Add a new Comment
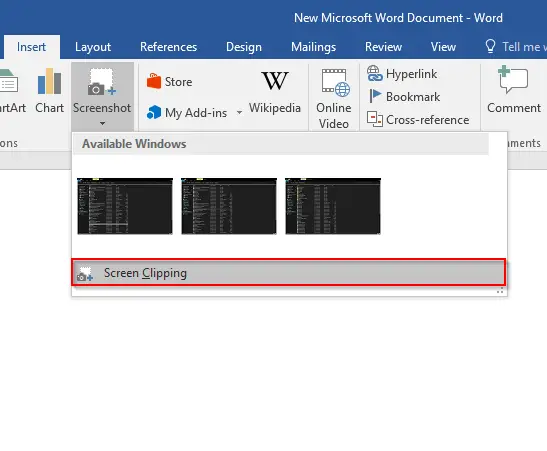Image resolution: width=547 pixels, height=451 pixels. point(514,90)
